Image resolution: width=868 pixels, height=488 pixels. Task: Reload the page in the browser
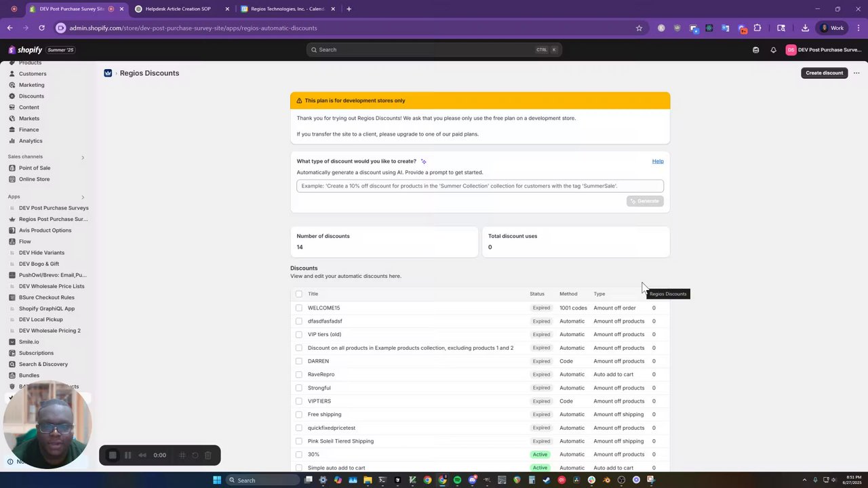pos(41,28)
